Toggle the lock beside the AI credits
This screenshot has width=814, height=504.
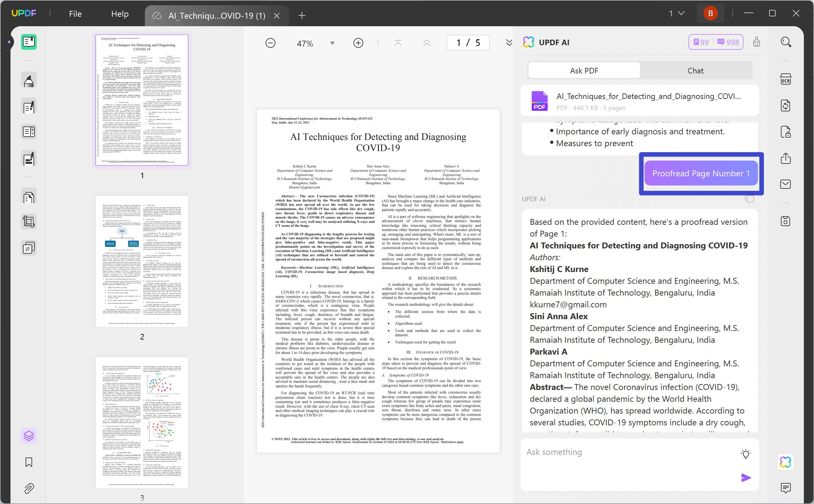point(757,42)
